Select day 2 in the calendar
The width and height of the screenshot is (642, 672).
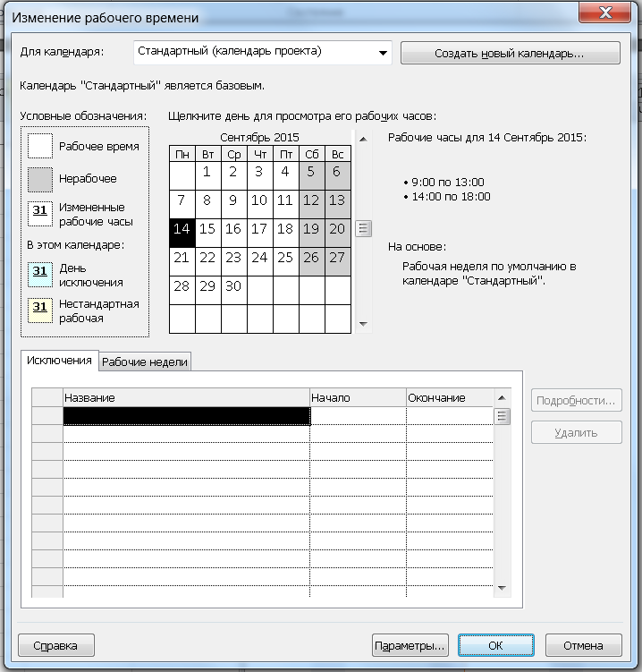[x=234, y=175]
